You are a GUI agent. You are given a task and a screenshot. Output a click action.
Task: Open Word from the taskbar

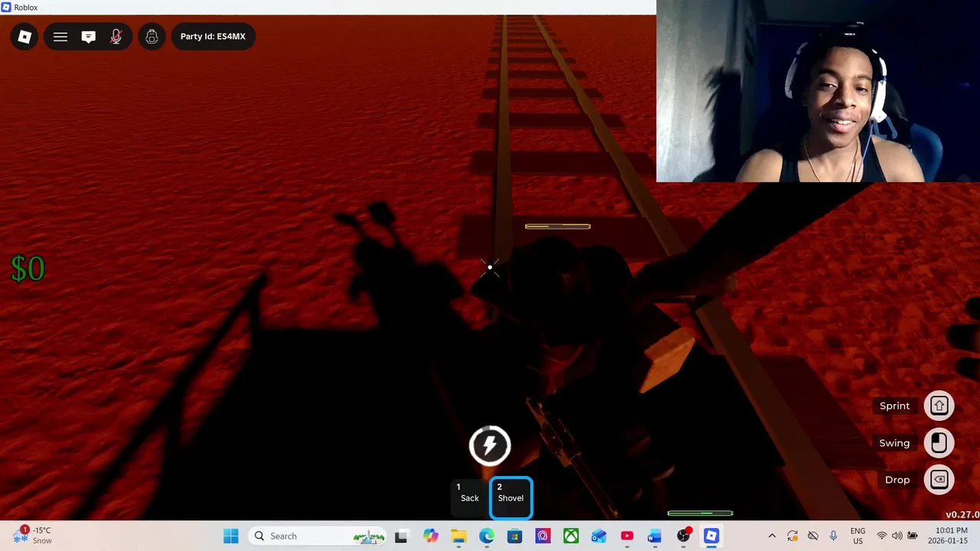655,536
